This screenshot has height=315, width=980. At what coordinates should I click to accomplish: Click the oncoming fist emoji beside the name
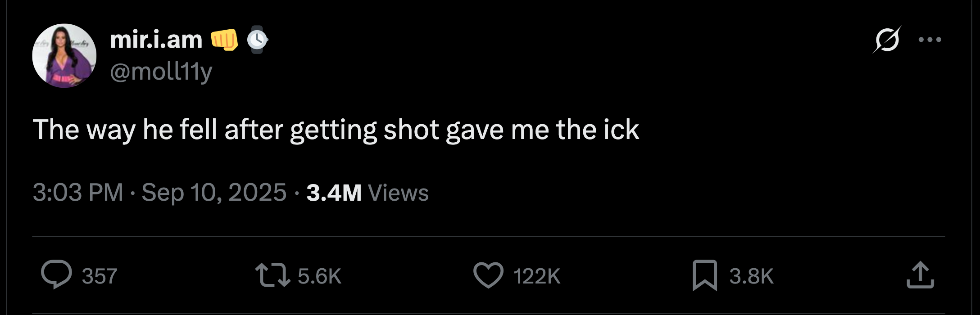click(x=224, y=40)
